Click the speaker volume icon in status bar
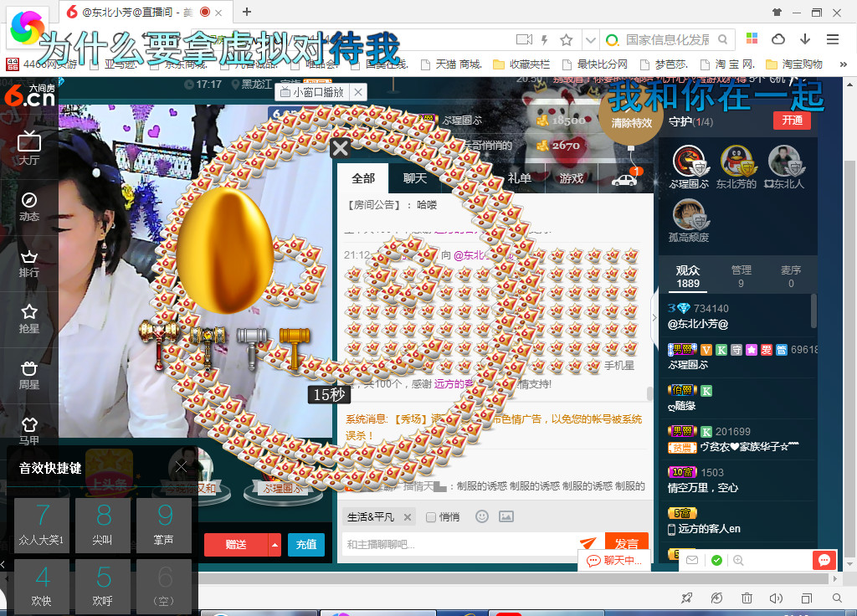This screenshot has width=857, height=616. 776,598
